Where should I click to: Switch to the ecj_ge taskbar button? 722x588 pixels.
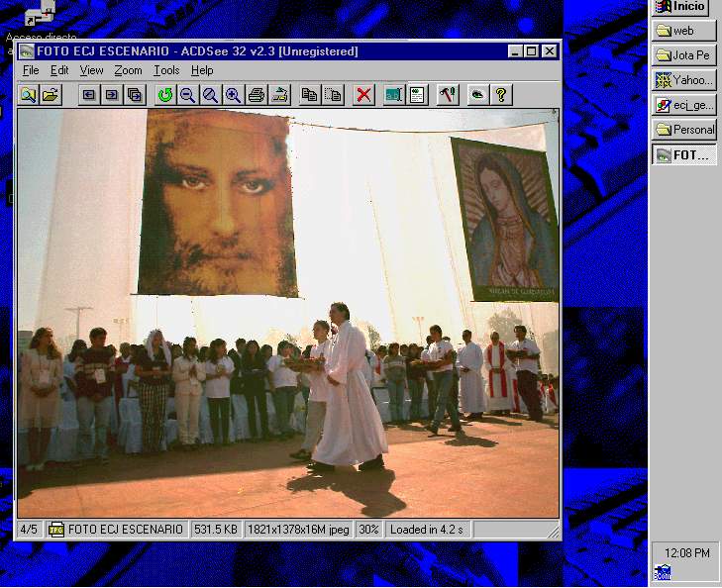(x=683, y=105)
